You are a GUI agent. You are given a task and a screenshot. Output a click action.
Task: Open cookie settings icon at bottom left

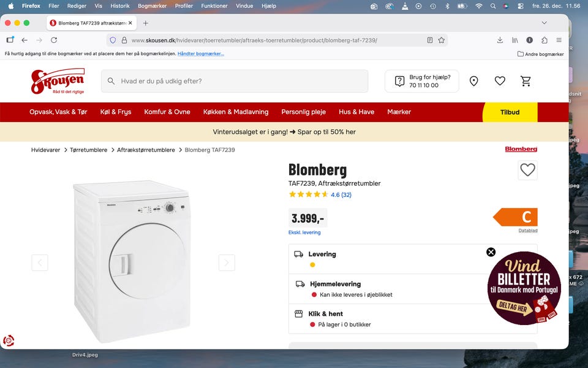click(9, 340)
